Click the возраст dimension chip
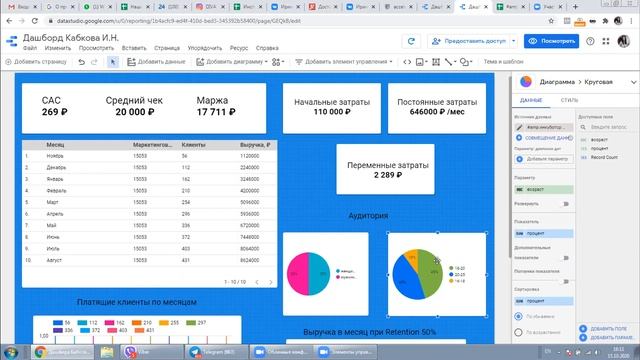This screenshot has height=360, width=640. pos(544,189)
